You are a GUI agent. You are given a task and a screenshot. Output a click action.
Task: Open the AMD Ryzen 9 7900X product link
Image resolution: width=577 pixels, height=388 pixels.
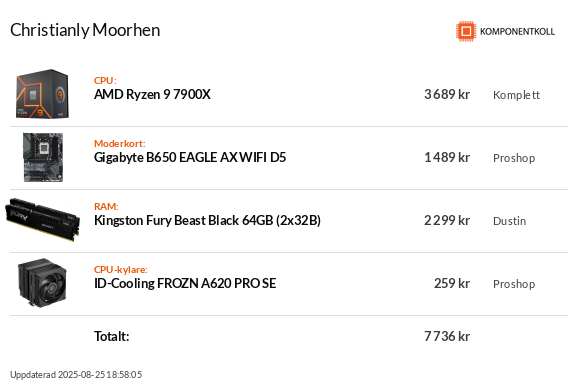point(152,95)
